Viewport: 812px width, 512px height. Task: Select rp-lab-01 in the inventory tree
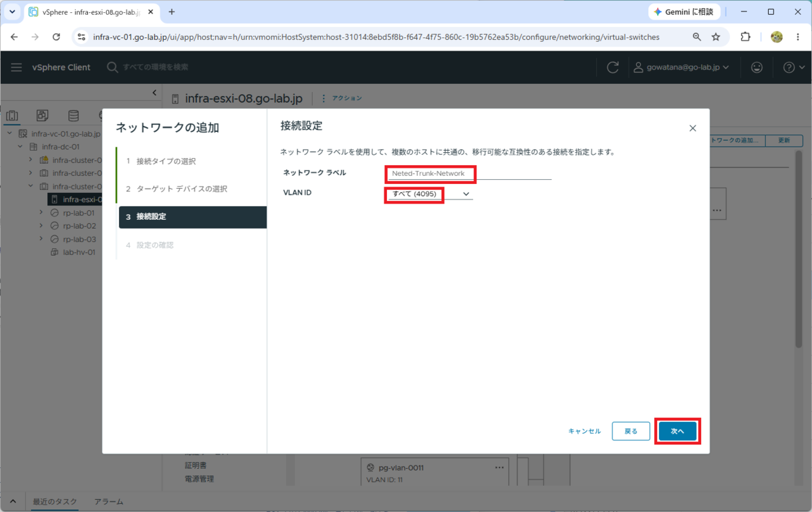(79, 213)
